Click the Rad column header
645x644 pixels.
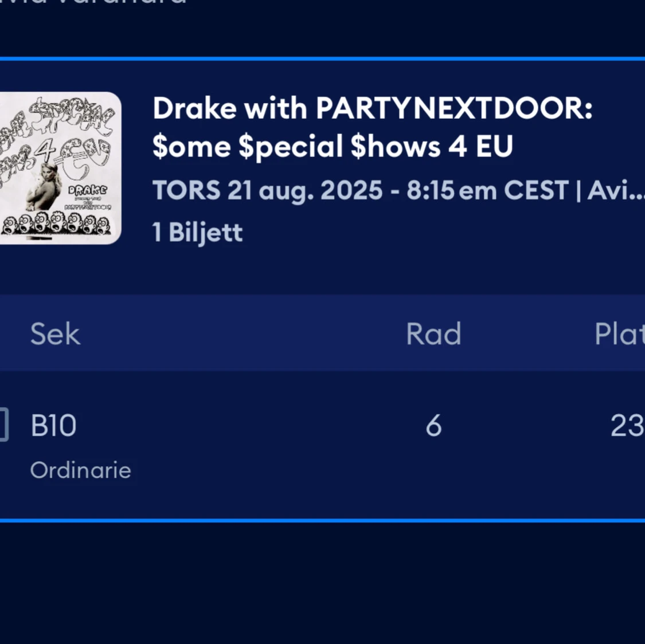point(433,333)
